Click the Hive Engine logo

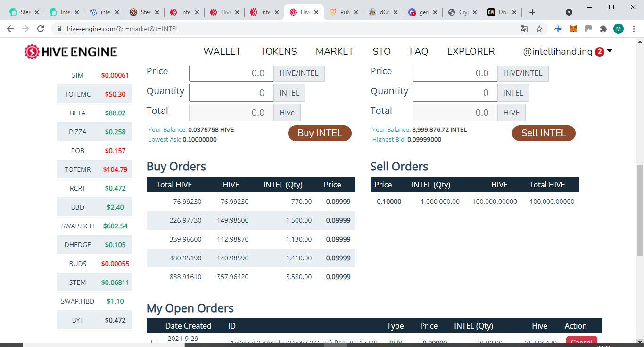coord(71,52)
